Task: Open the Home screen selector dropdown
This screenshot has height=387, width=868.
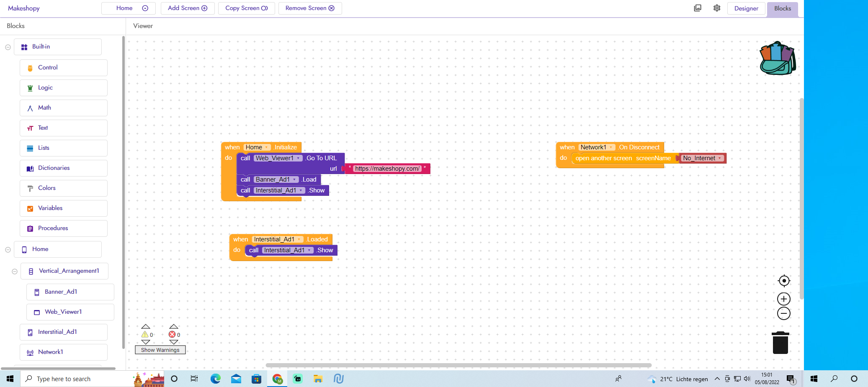Action: coord(129,8)
